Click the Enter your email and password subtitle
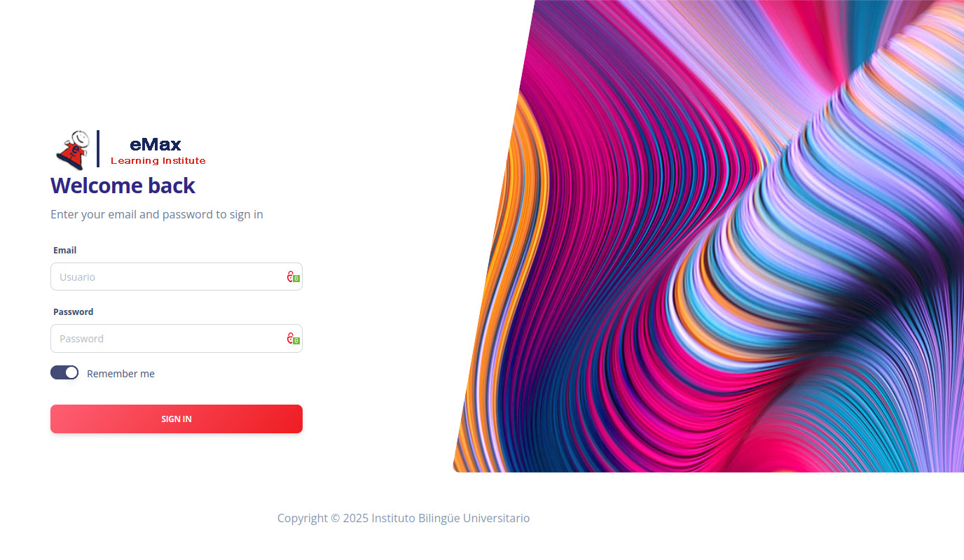 [157, 214]
